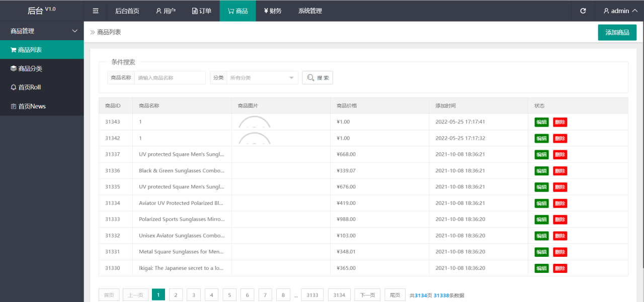Expand the 所有分类 category dropdown
This screenshot has height=302, width=644.
[x=261, y=77]
